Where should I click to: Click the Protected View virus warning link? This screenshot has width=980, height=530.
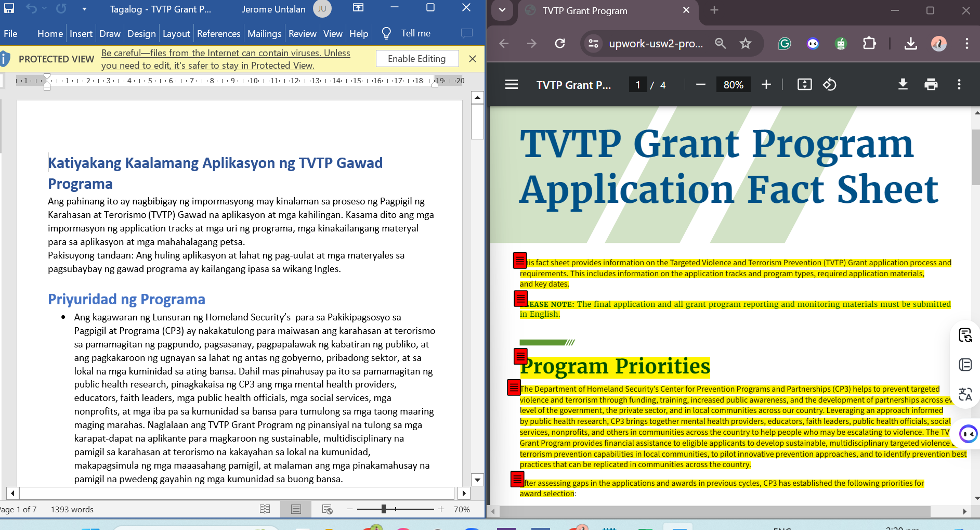tap(226, 59)
